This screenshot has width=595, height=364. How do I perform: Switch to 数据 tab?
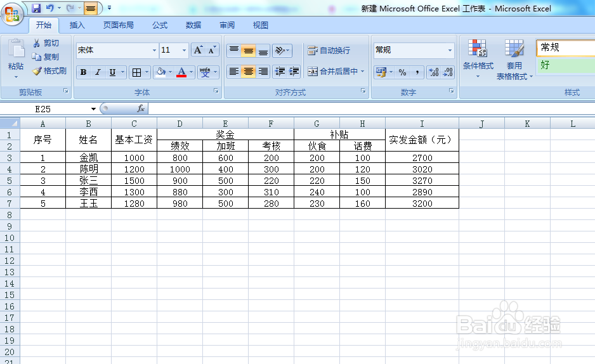[x=193, y=25]
